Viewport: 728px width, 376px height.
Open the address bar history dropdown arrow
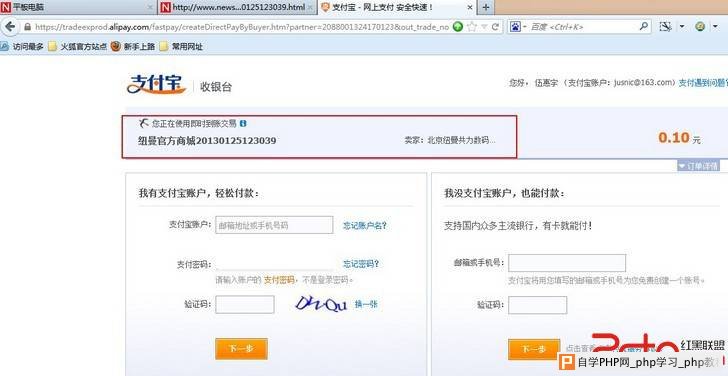pos(484,27)
